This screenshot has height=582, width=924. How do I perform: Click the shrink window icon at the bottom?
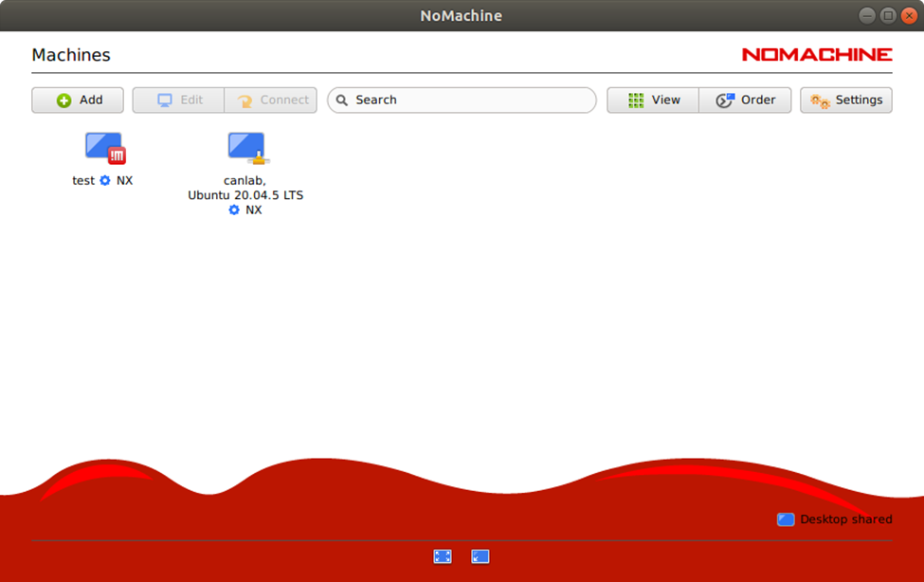(x=480, y=556)
